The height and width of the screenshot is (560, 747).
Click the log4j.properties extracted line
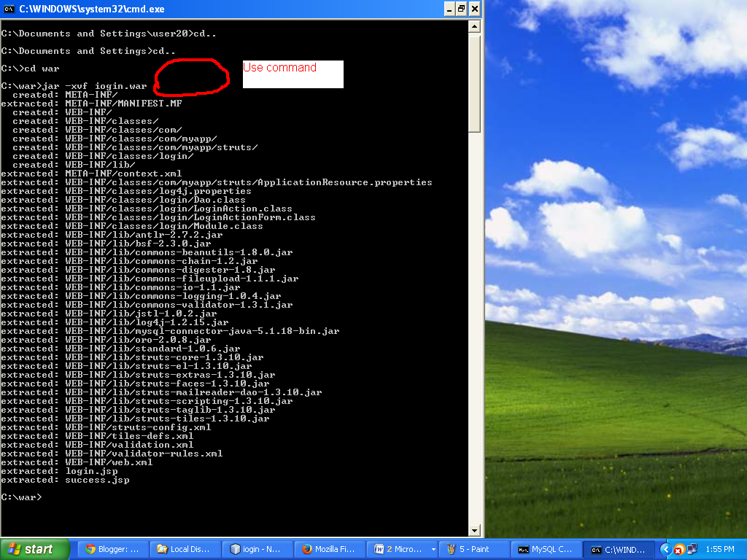126,191
